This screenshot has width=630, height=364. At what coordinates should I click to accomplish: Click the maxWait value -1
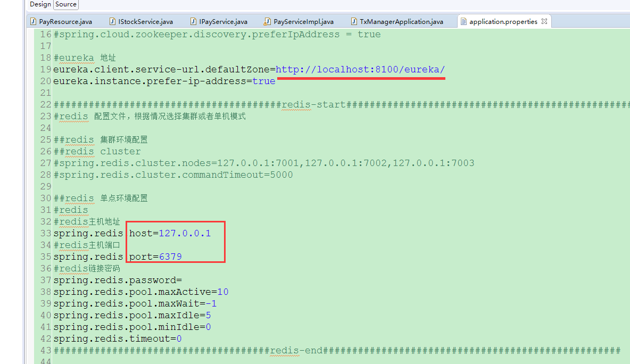(211, 303)
